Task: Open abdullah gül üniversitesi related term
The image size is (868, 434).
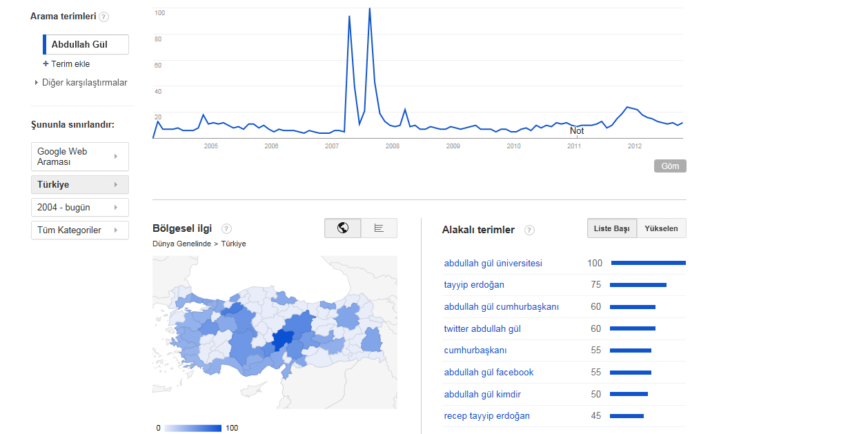Action: (493, 263)
